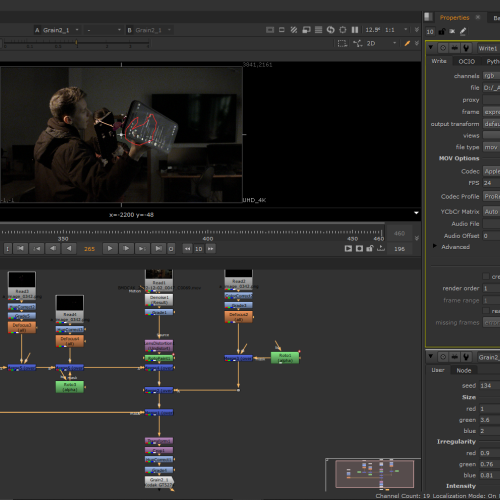Screen dimensions: 500x500
Task: Go to next keyframe
Action: (142, 249)
